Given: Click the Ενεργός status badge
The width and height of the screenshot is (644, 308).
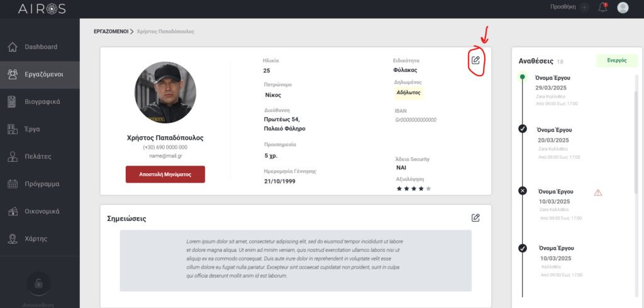Looking at the screenshot, I should click(x=616, y=60).
